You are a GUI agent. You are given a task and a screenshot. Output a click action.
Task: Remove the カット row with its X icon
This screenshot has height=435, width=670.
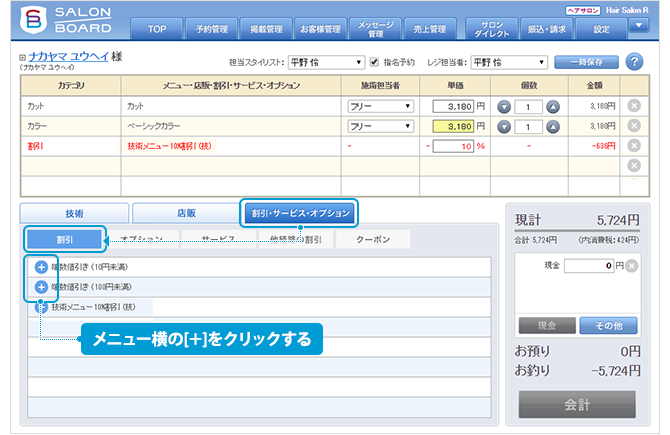(x=633, y=105)
